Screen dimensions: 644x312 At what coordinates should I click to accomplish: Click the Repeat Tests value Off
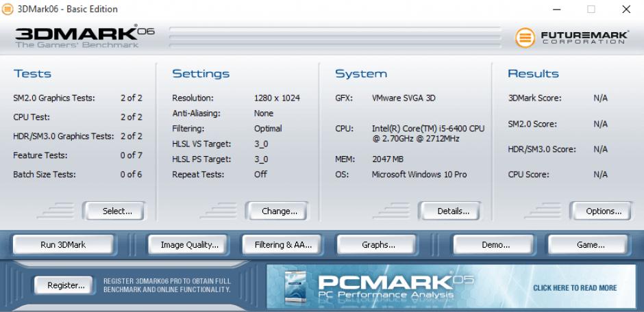click(260, 174)
